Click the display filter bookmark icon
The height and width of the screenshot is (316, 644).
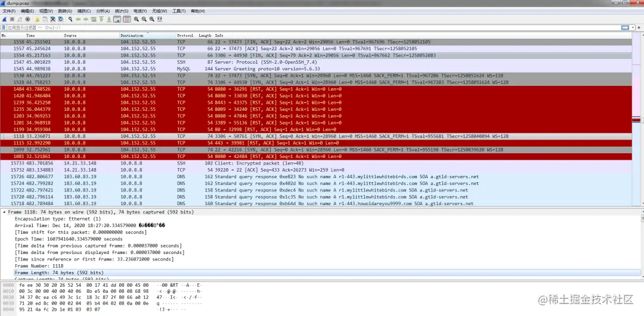[x=4, y=27]
